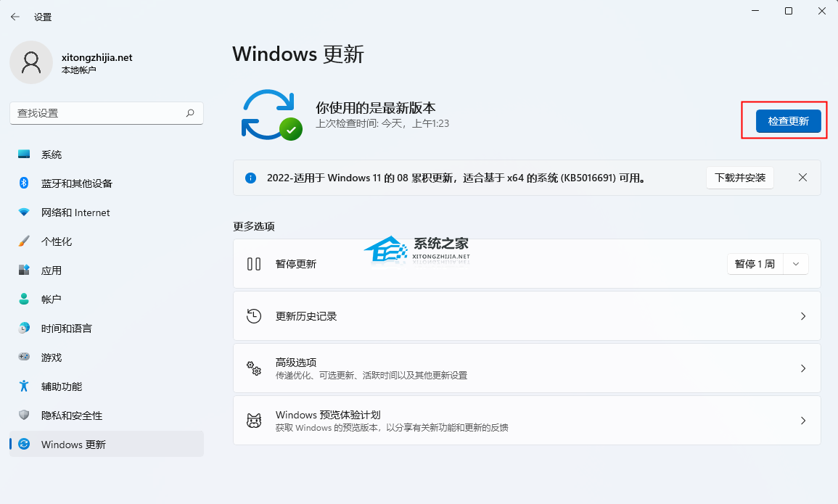
Task: Dismiss the KB5016691 update notification
Action: pos(802,177)
